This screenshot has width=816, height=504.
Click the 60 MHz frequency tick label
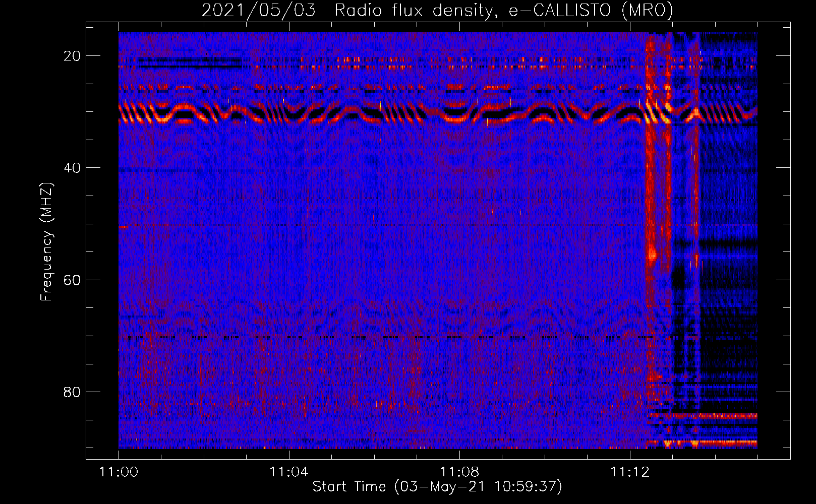tap(72, 280)
